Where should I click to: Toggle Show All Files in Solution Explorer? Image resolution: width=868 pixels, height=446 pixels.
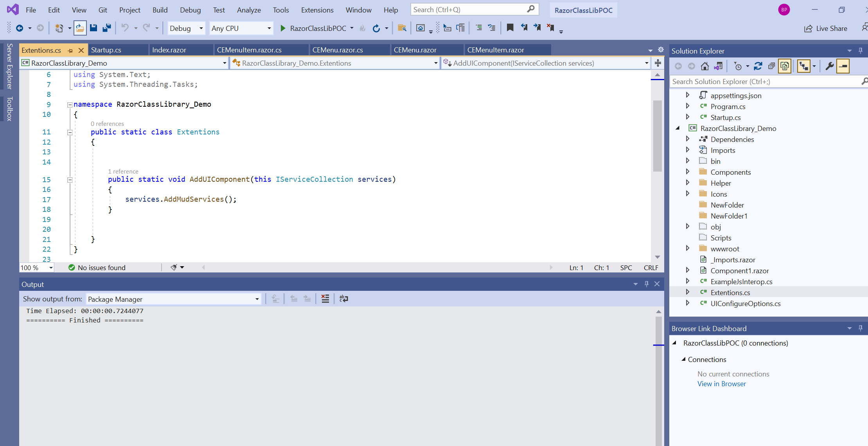coord(785,66)
